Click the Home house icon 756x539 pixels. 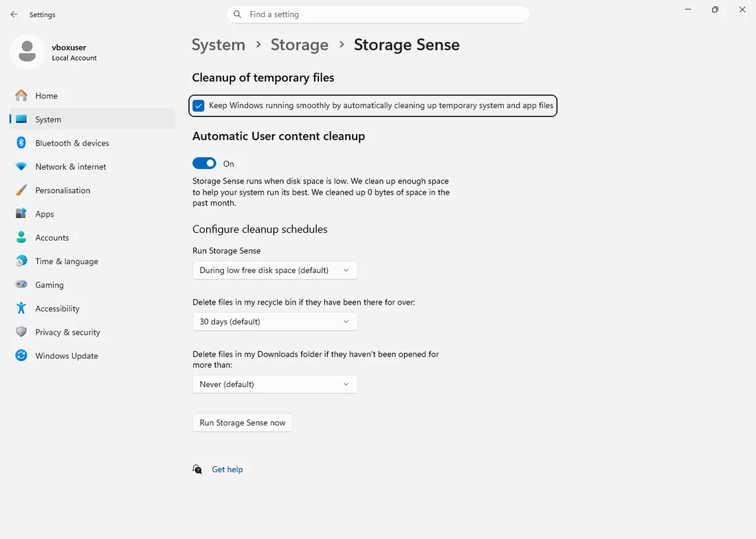pyautogui.click(x=21, y=96)
